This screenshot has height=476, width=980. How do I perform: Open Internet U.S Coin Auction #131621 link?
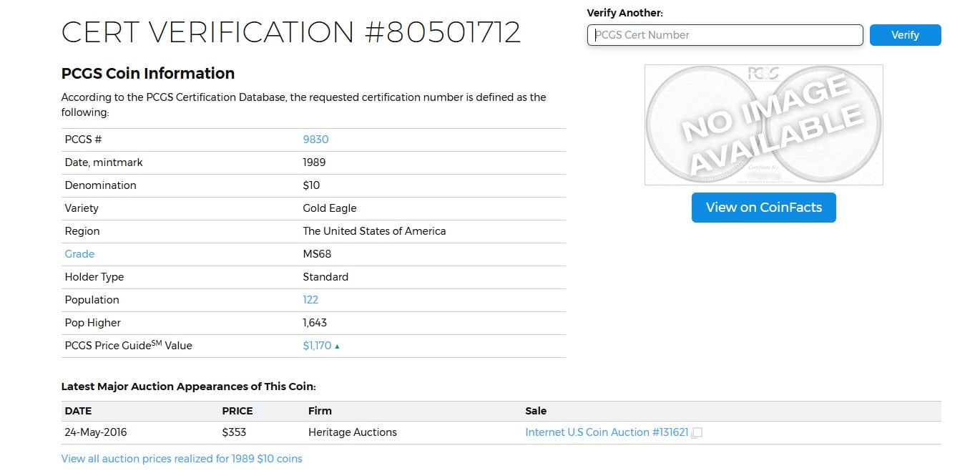pyautogui.click(x=607, y=432)
